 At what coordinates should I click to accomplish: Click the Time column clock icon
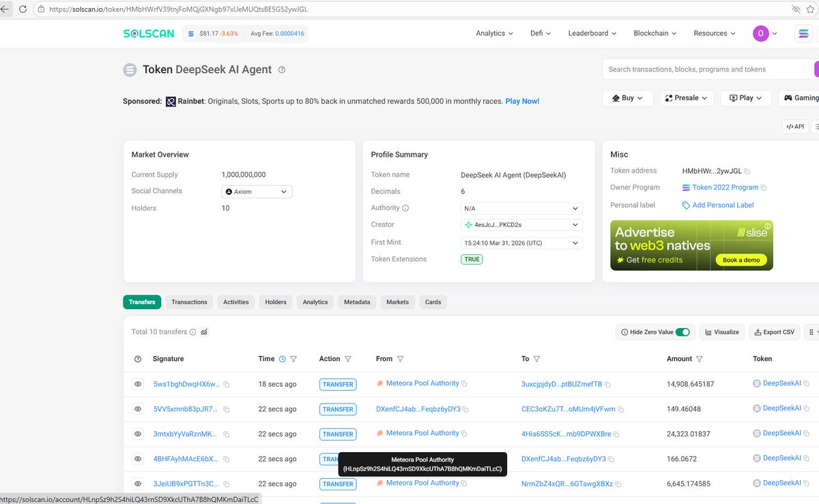point(282,359)
